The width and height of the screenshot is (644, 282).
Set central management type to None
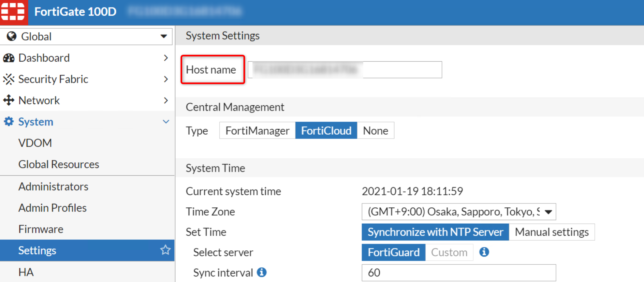tap(375, 131)
